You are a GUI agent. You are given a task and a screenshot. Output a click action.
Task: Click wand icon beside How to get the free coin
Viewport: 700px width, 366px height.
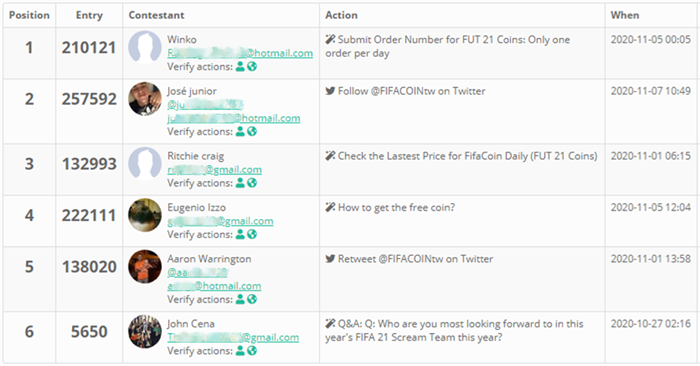330,207
